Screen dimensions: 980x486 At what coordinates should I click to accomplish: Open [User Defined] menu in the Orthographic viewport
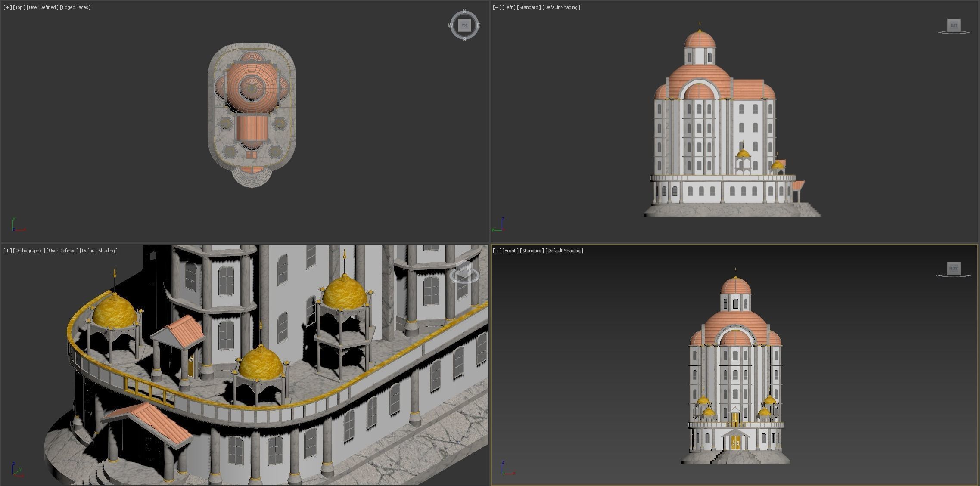click(x=62, y=251)
